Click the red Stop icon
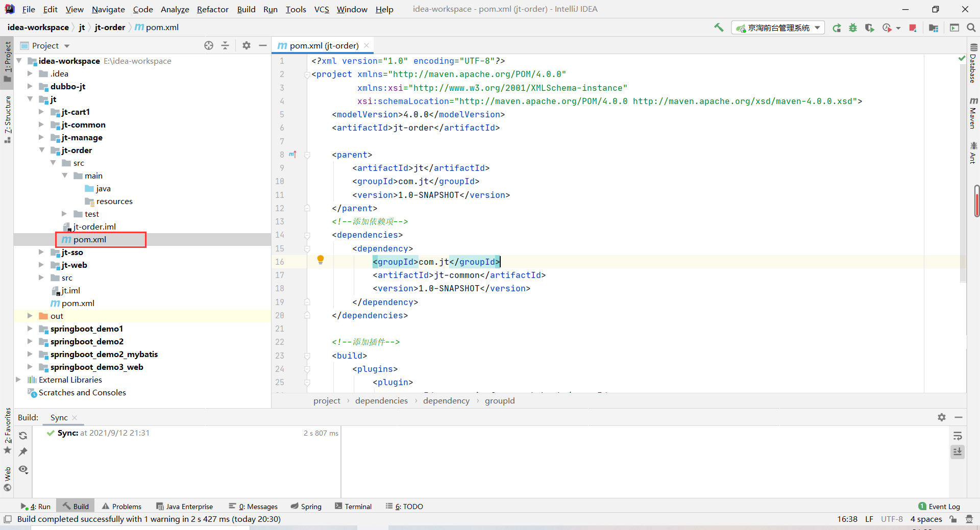This screenshot has width=980, height=530. pos(913,28)
